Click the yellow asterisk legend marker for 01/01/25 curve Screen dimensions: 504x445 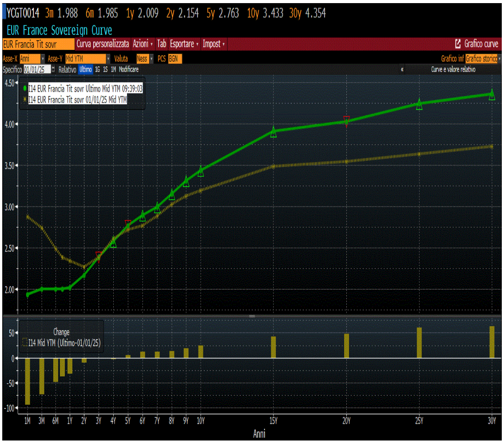[25, 99]
